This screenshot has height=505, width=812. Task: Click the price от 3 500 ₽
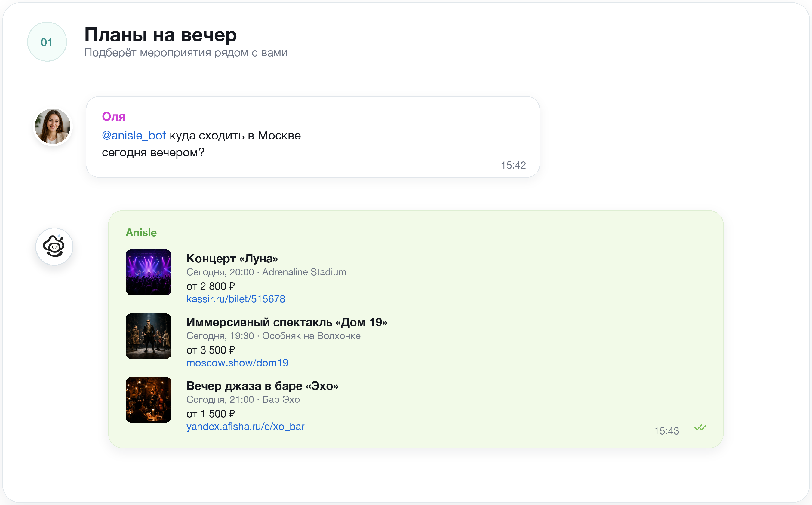coord(211,350)
